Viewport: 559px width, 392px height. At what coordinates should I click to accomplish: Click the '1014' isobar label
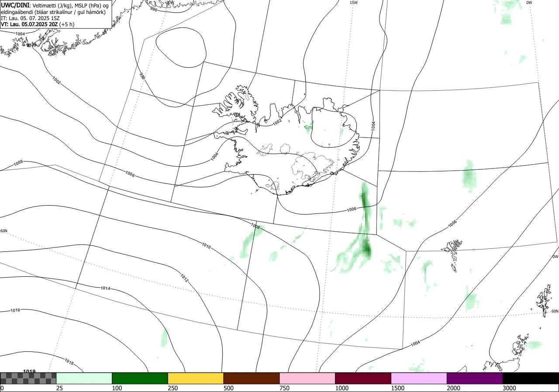(x=105, y=289)
